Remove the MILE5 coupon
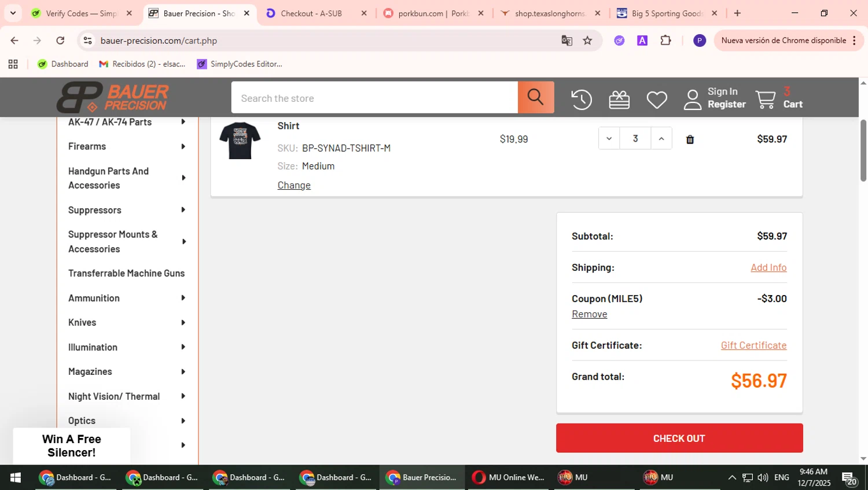The width and height of the screenshot is (868, 490). tap(589, 314)
